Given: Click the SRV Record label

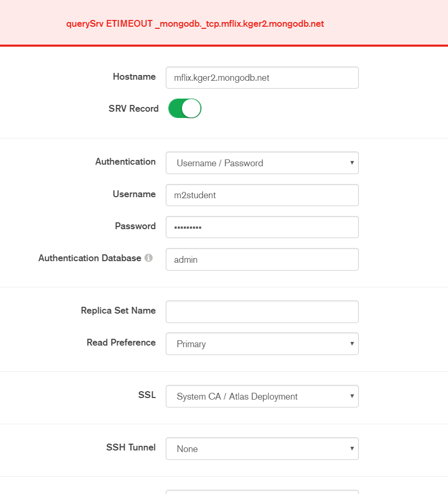Looking at the screenshot, I should click(133, 109).
